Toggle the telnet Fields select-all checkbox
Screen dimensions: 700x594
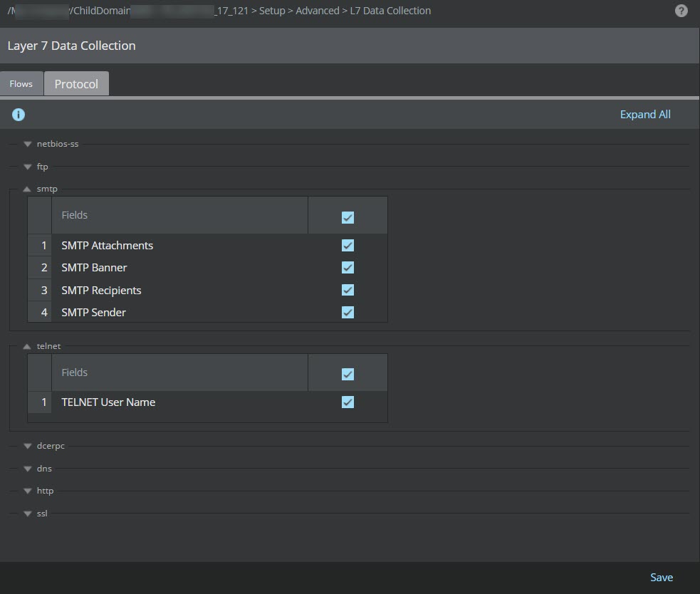(x=348, y=374)
